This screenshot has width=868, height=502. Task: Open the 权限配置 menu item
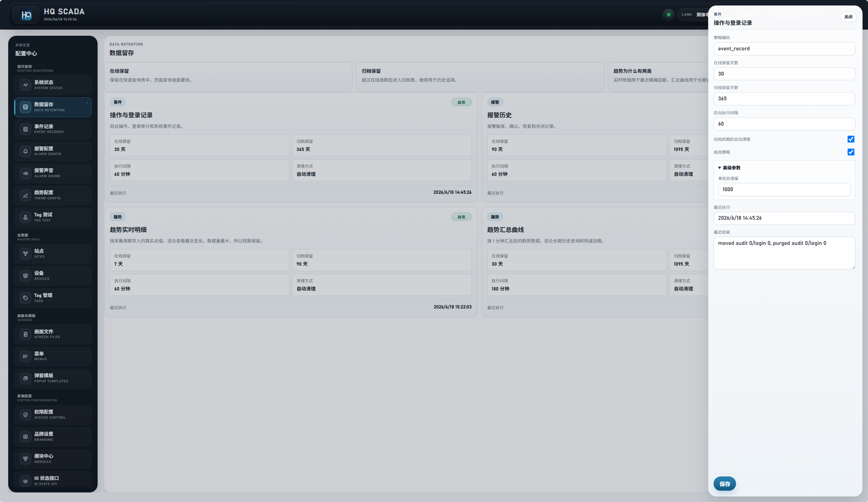[x=53, y=415]
